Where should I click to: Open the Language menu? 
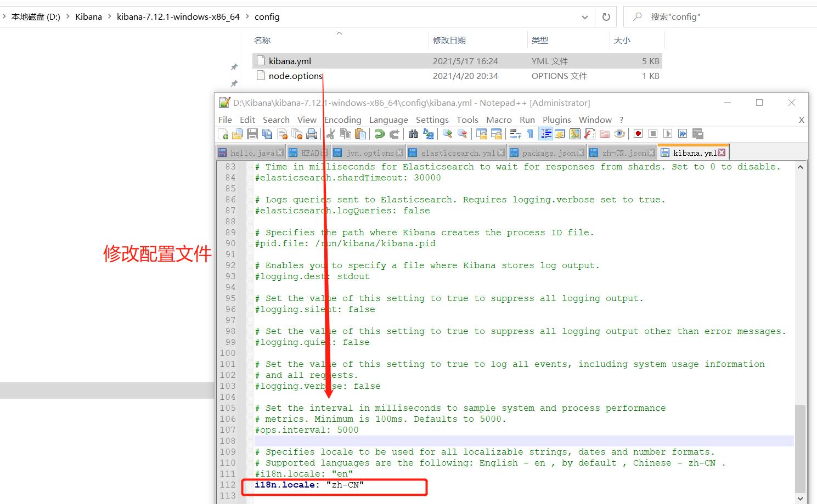[388, 120]
